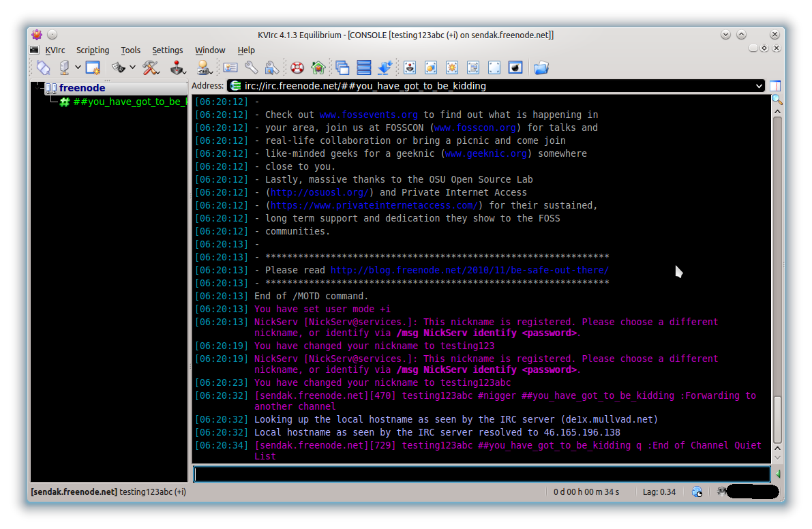Screen dimensions: 812x529
Task: Open the www.geeknic.org link
Action: (485, 154)
